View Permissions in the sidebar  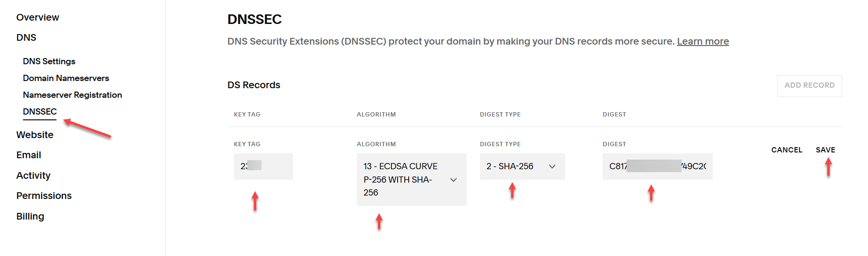click(x=44, y=196)
